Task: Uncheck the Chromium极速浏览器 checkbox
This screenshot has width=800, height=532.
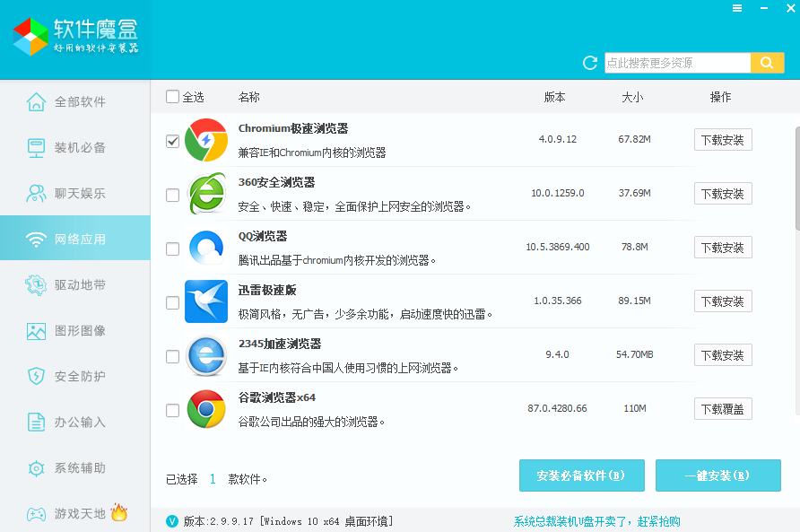Action: pos(172,141)
